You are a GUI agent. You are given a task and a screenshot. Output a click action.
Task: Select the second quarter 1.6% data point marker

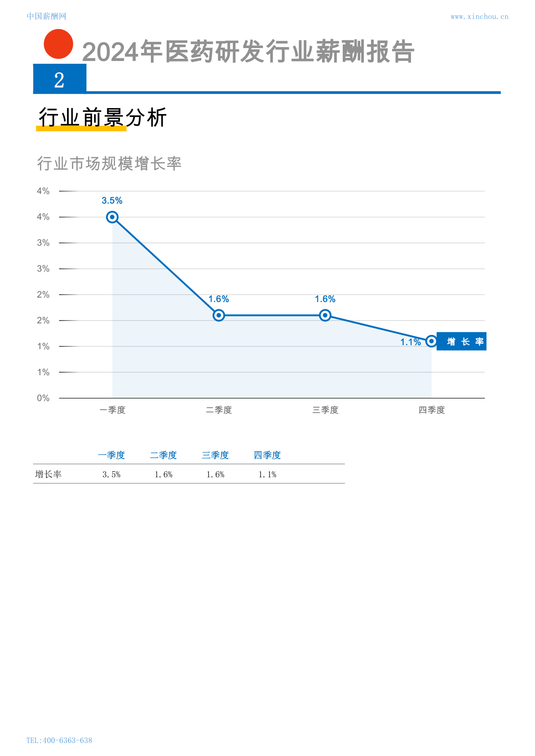click(219, 316)
